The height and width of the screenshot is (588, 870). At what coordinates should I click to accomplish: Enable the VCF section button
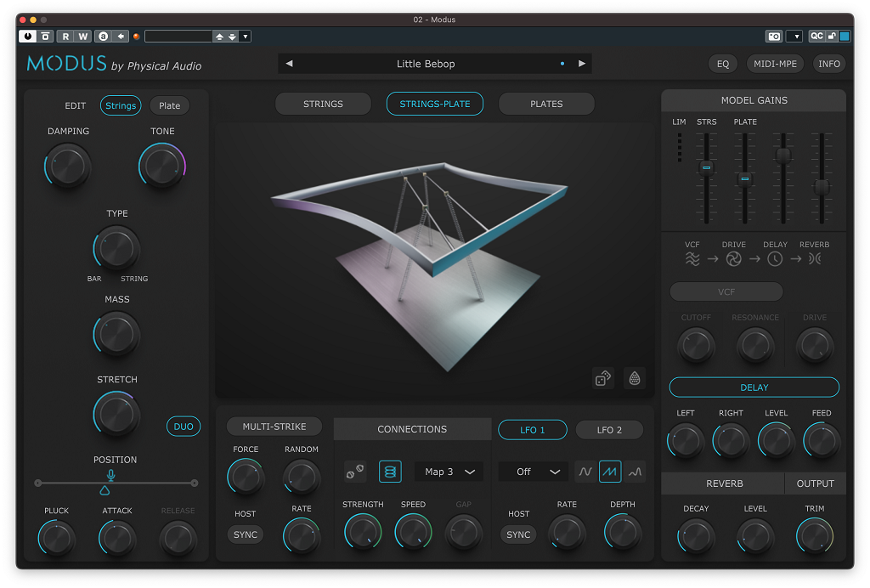[x=726, y=291]
